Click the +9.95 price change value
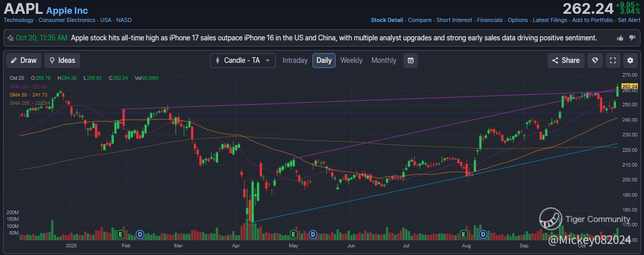This screenshot has height=255, width=644. [627, 5]
